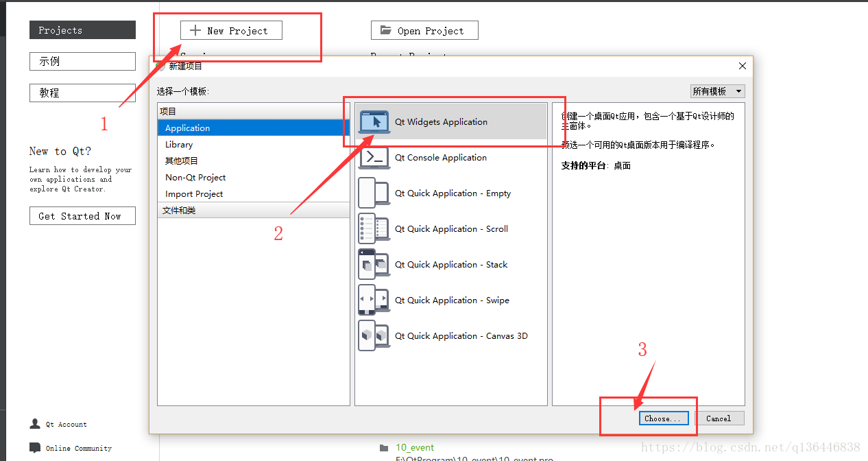Click the Qt Widgets Application icon

[374, 122]
